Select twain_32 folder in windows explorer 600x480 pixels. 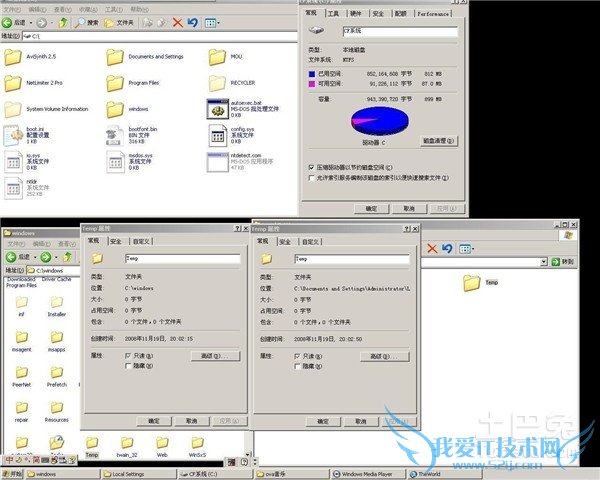coord(127,443)
